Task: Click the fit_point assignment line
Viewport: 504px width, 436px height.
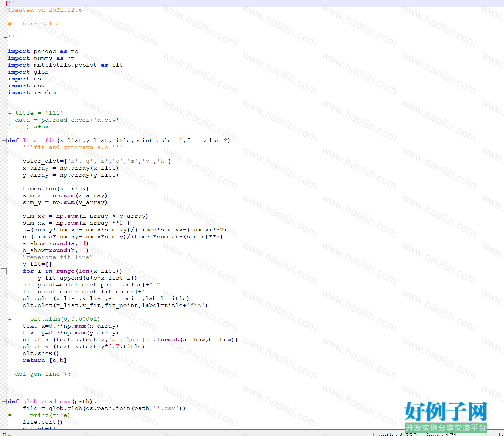Action: coord(88,292)
